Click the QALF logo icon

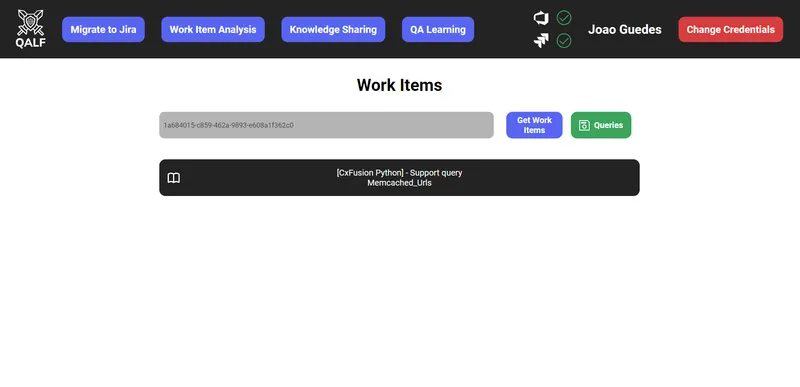pyautogui.click(x=31, y=29)
